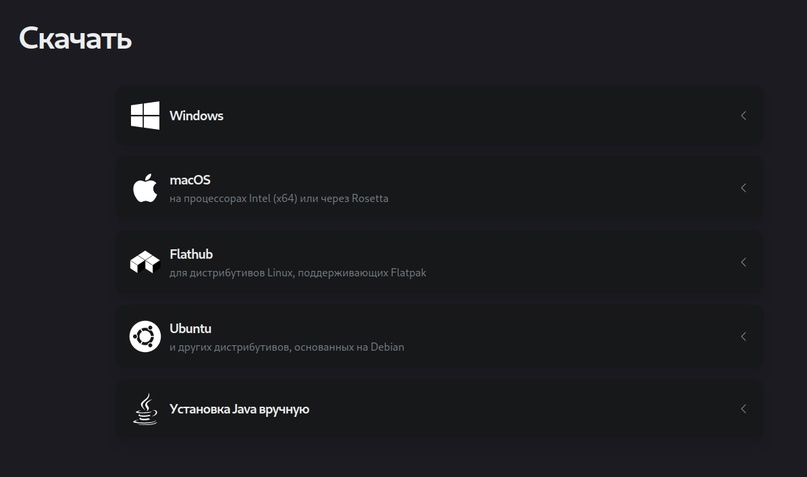The height and width of the screenshot is (477, 807).
Task: Click the Ubuntu circle logo icon
Action: click(145, 336)
